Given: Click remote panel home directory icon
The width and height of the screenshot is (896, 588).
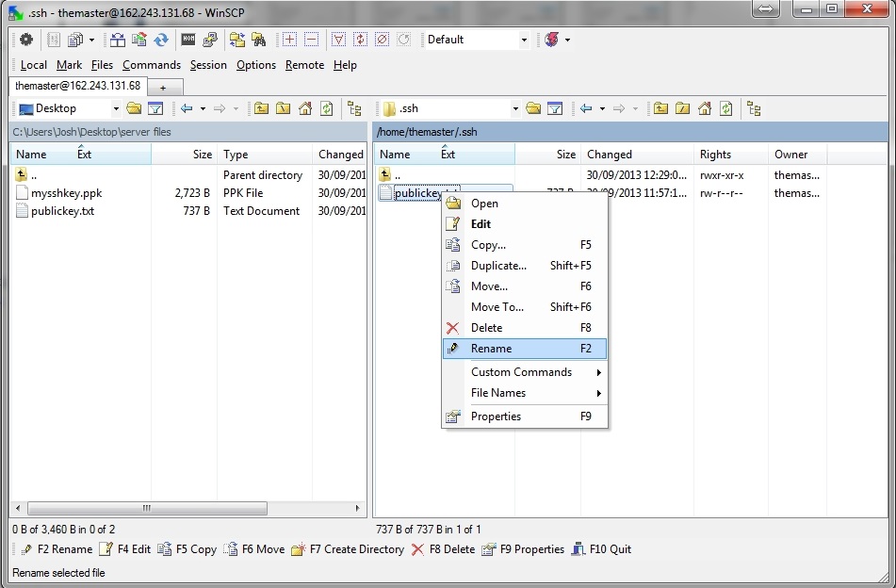Looking at the screenshot, I should tap(704, 108).
